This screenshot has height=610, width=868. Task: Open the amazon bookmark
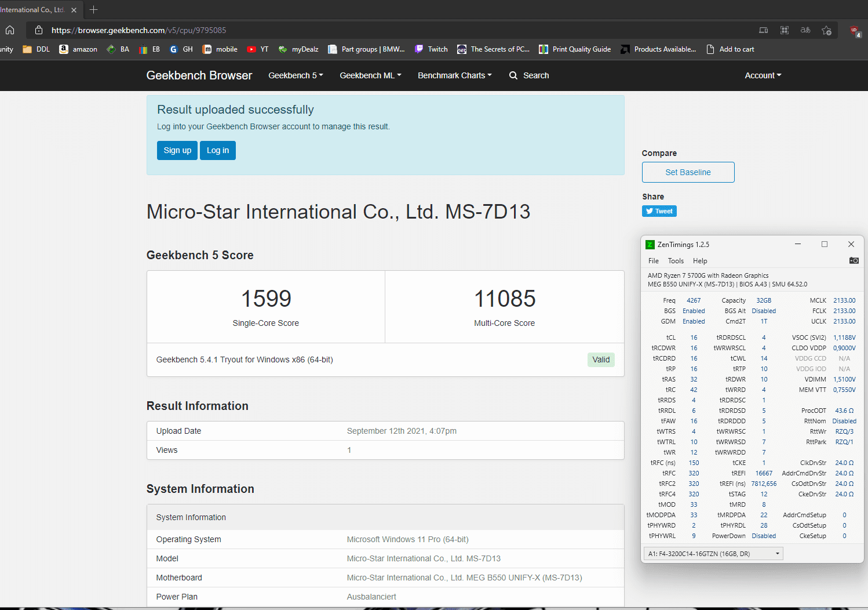(x=78, y=49)
